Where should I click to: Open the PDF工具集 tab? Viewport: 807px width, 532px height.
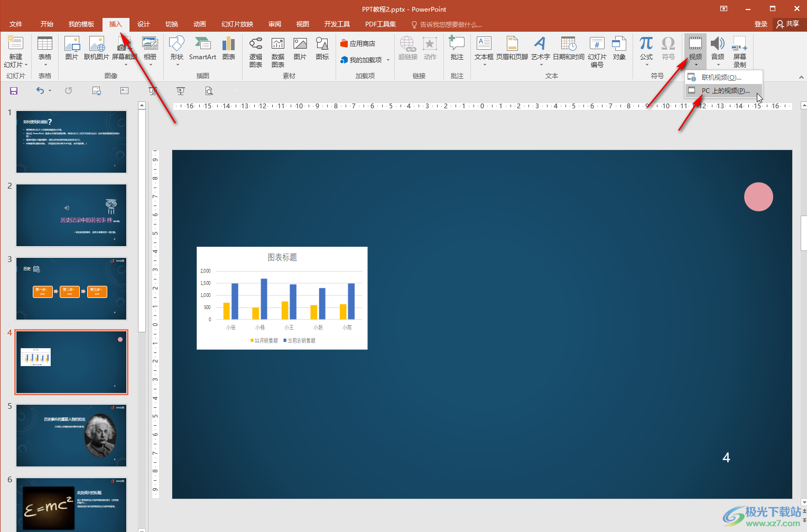tap(381, 24)
